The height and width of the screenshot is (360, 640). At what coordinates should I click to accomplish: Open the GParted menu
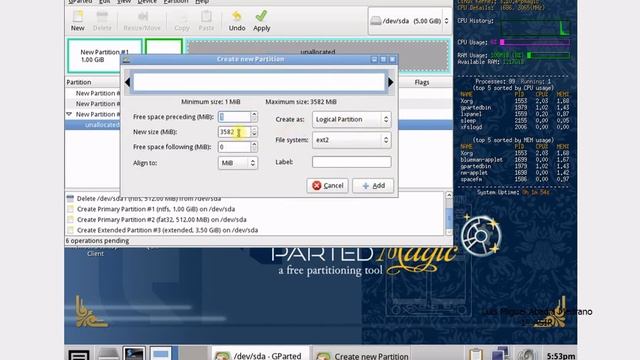click(80, 2)
